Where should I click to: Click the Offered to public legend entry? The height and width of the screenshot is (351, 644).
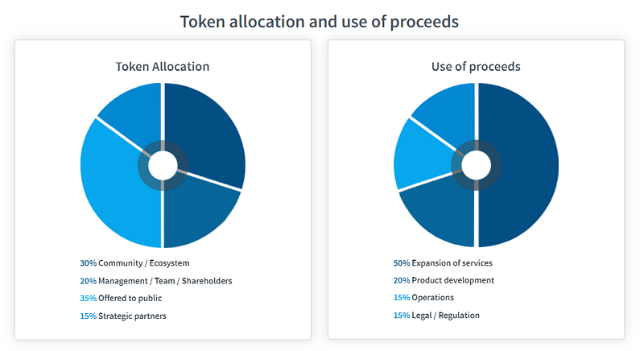[121, 298]
